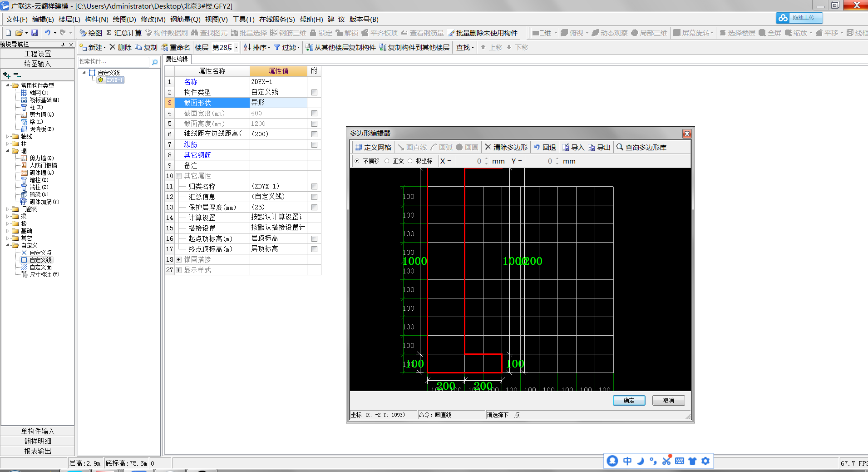Viewport: 868px width, 472px height.
Task: Click 批量删除未使用构件 tool
Action: point(483,33)
